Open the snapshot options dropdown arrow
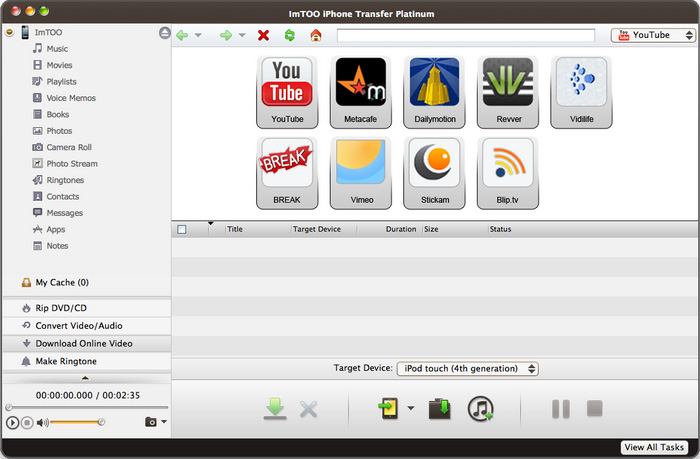The width and height of the screenshot is (700, 459). [164, 422]
